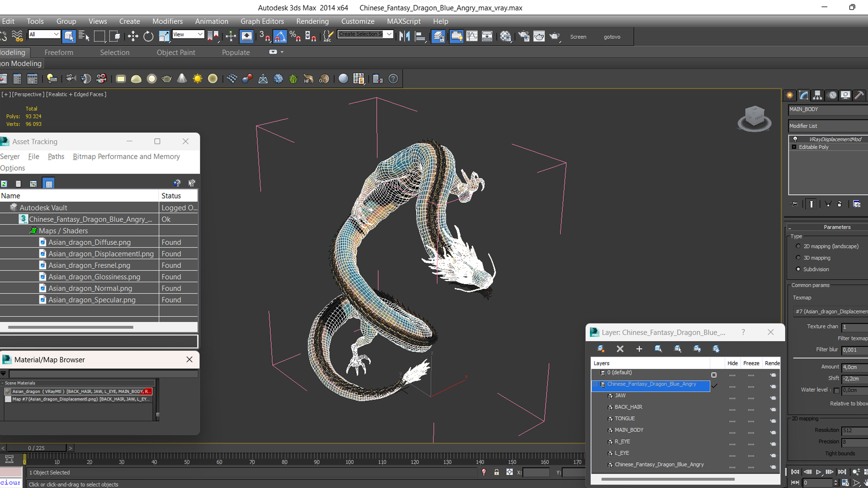868x488 pixels.
Task: Open the All selection filter dropdown
Action: 44,34
